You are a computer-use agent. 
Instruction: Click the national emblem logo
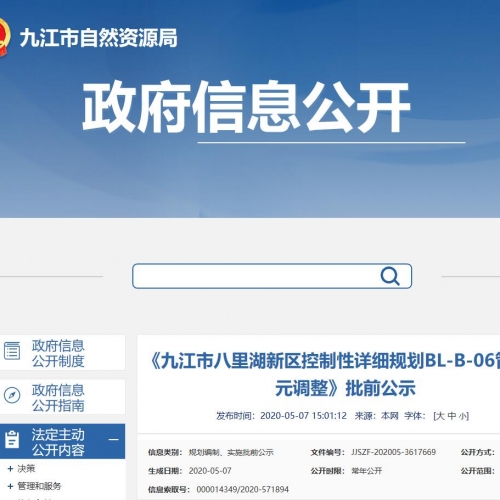click(x=4, y=37)
